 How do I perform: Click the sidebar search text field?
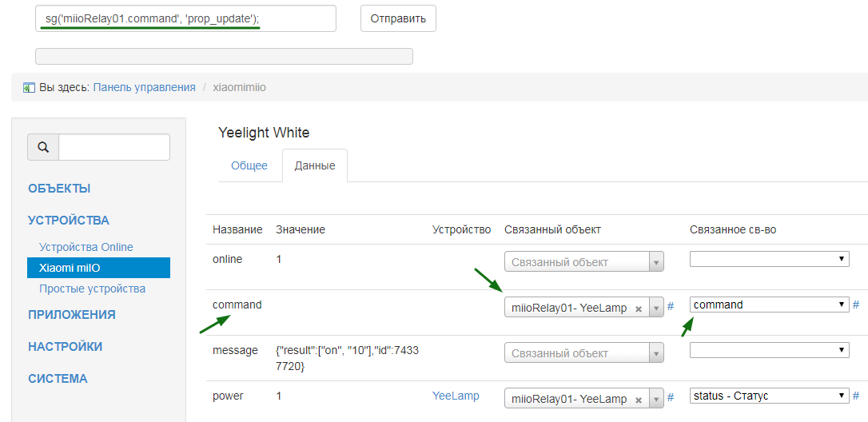pyautogui.click(x=114, y=147)
